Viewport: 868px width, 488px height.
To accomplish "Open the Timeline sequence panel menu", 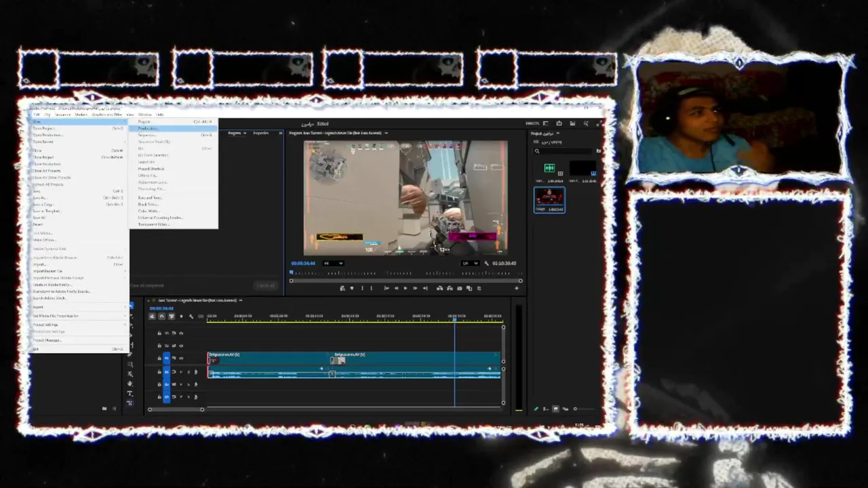I will [241, 300].
